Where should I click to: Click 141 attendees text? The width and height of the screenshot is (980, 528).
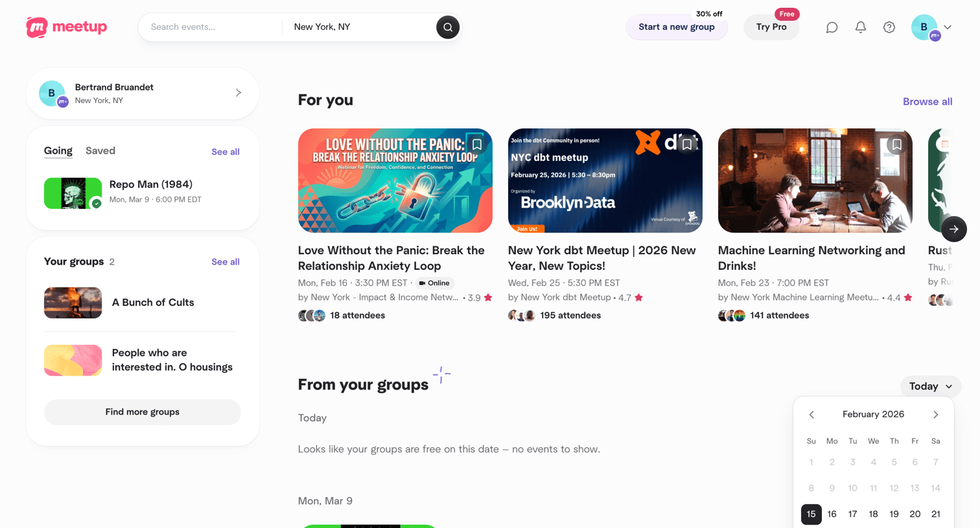(x=779, y=315)
